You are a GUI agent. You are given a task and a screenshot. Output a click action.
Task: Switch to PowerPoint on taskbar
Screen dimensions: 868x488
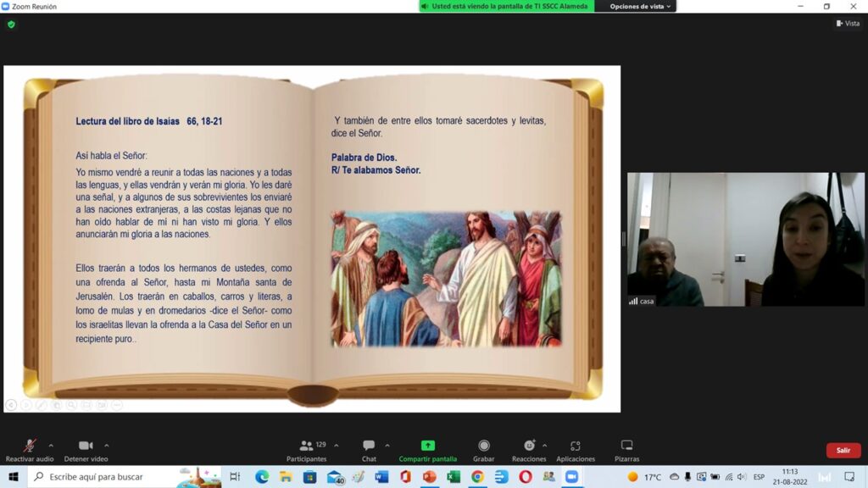point(430,476)
